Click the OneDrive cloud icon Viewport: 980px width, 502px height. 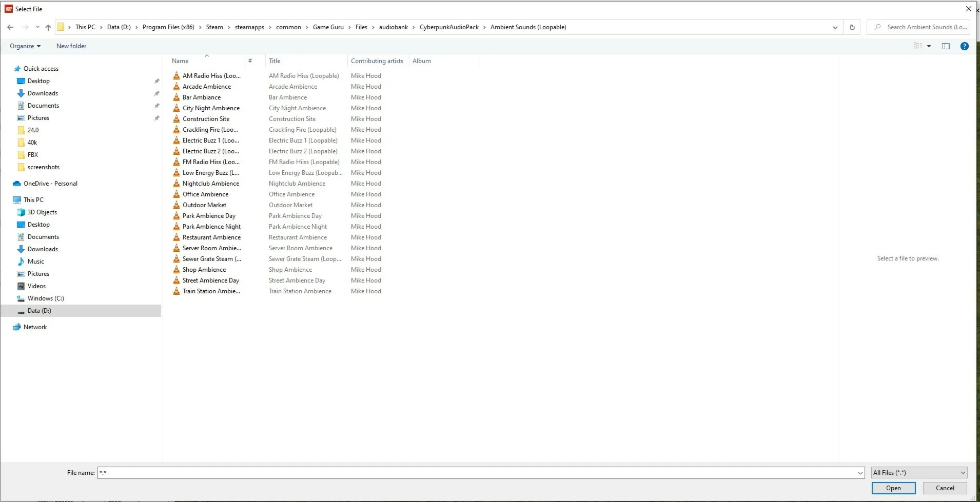click(17, 184)
